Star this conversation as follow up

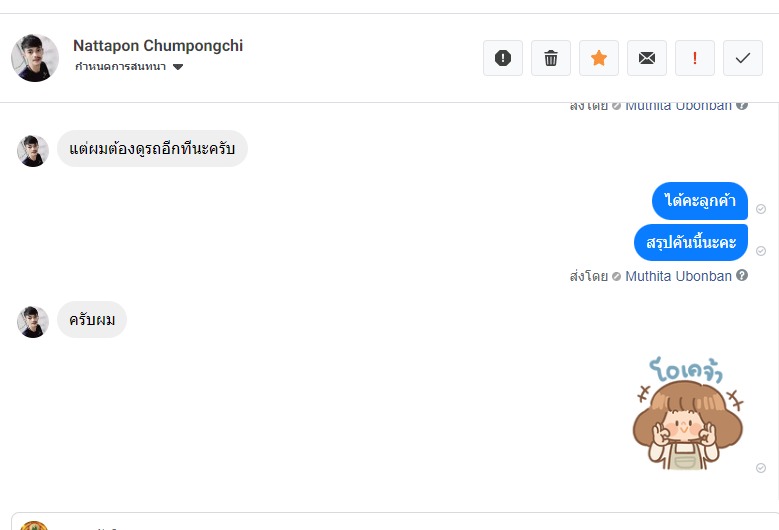point(599,58)
